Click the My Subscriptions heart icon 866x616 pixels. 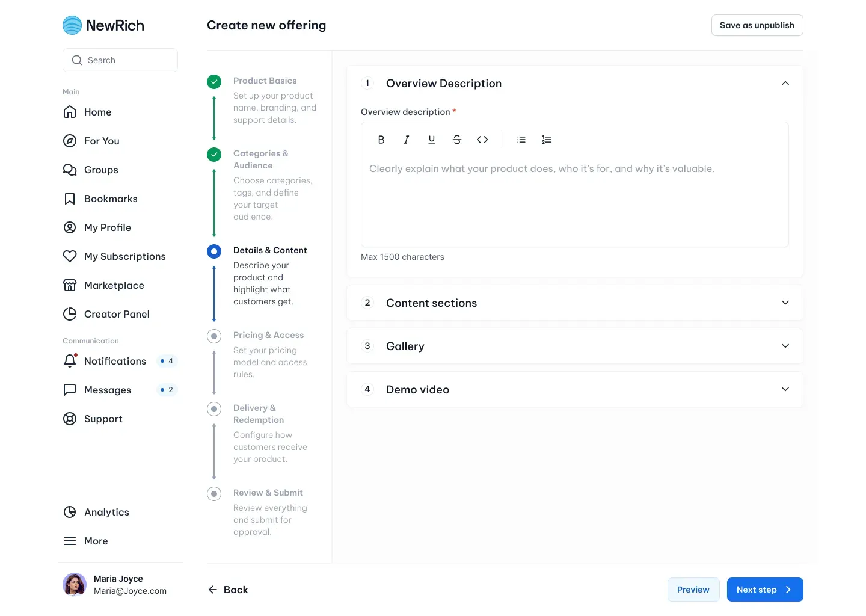(70, 256)
